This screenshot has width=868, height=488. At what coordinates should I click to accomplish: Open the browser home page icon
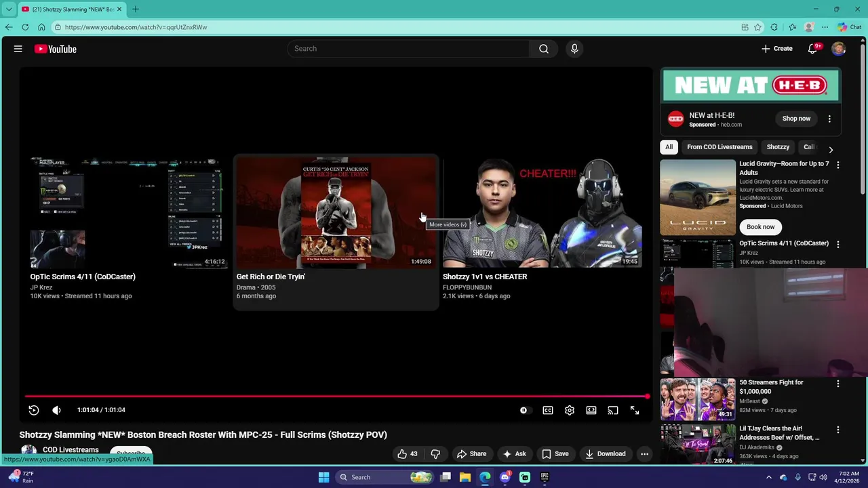pos(41,27)
